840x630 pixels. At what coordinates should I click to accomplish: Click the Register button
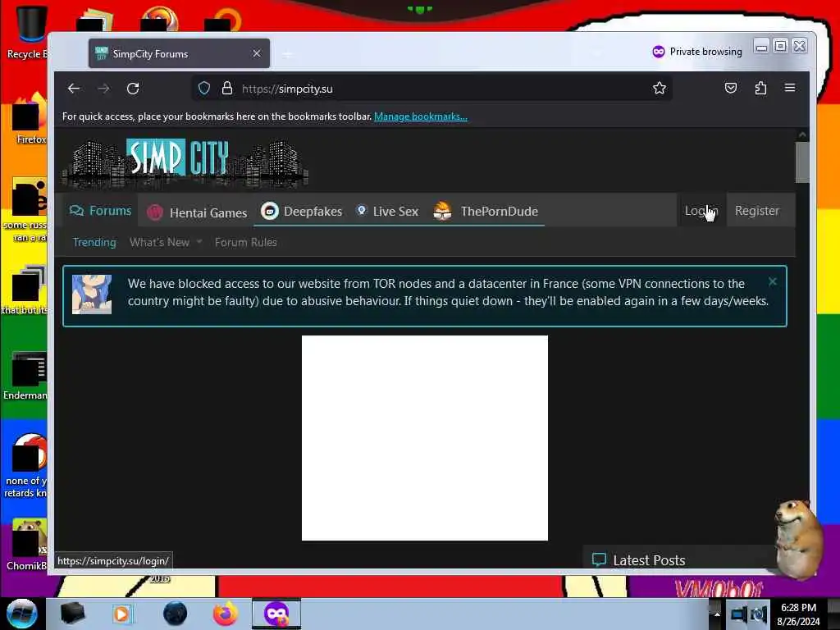(x=757, y=211)
